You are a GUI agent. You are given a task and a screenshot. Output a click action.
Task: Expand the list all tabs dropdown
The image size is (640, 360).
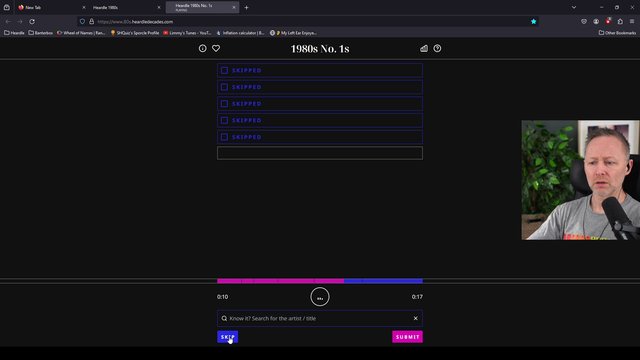574,7
